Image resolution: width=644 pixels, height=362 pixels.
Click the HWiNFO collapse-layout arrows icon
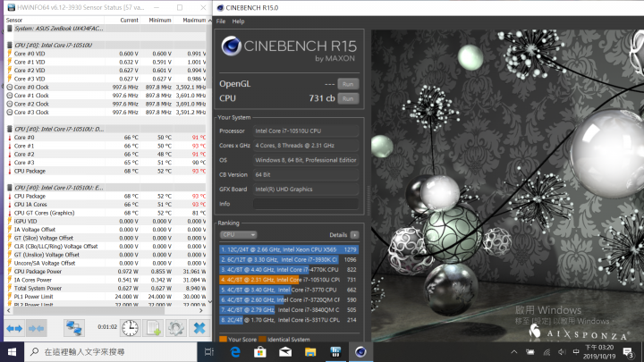[36, 328]
